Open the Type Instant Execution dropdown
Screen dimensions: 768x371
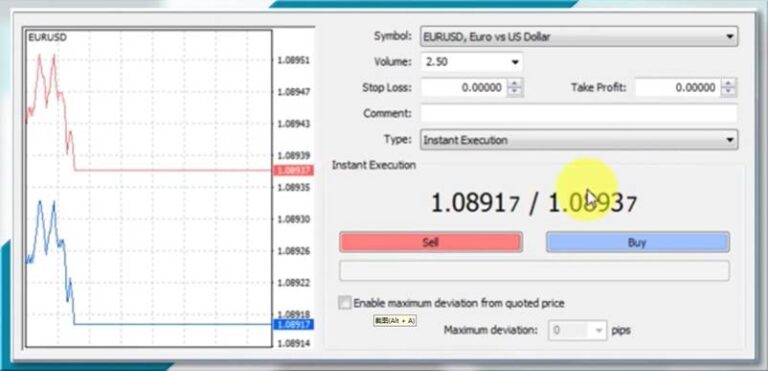click(578, 140)
